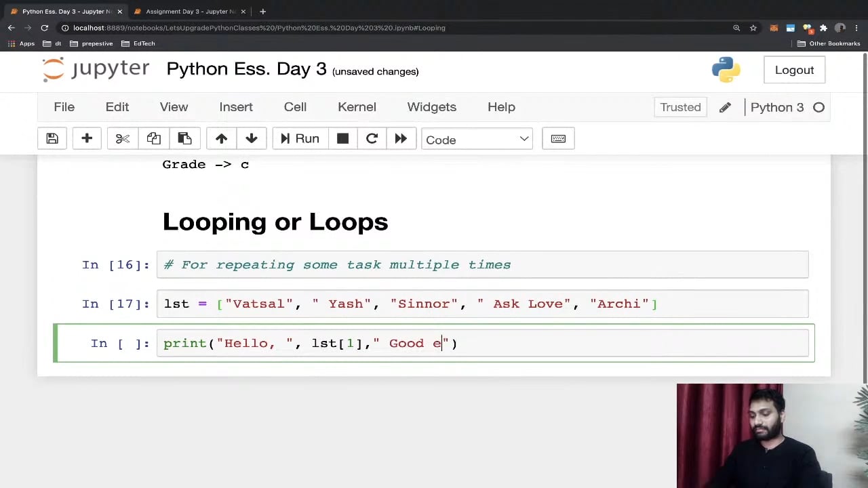Open the Help menu
The height and width of the screenshot is (488, 868).
[501, 107]
